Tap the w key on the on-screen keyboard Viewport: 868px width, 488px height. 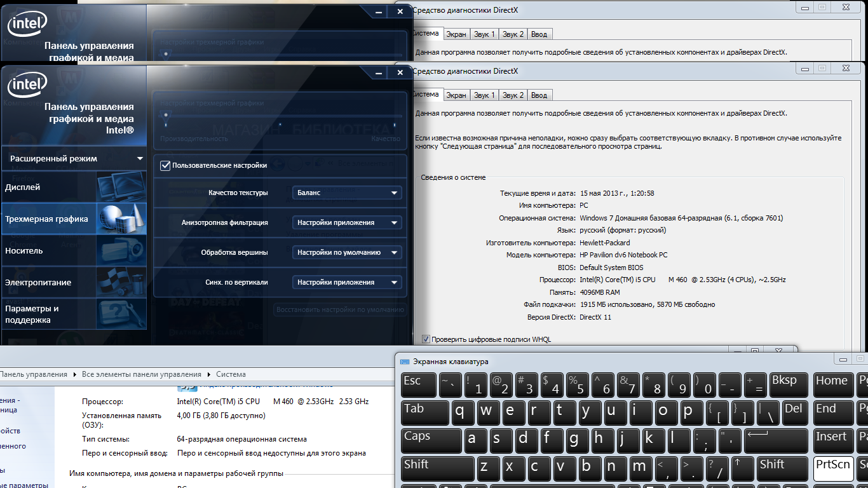[x=489, y=412]
